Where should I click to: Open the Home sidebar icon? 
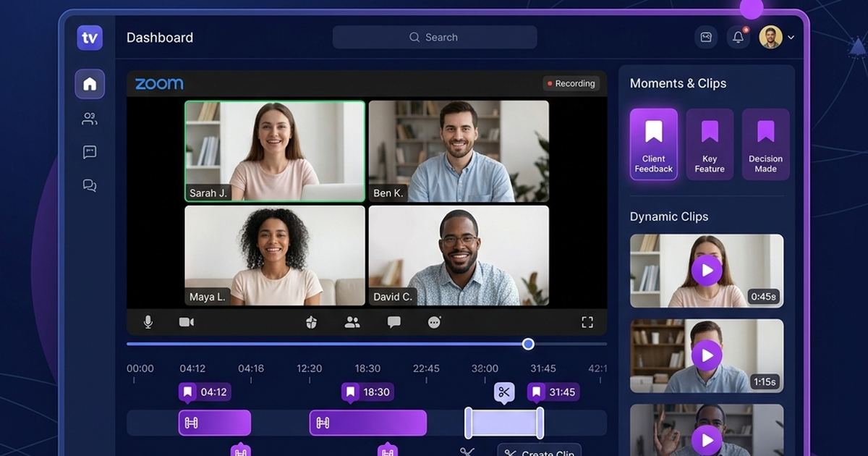[x=90, y=84]
